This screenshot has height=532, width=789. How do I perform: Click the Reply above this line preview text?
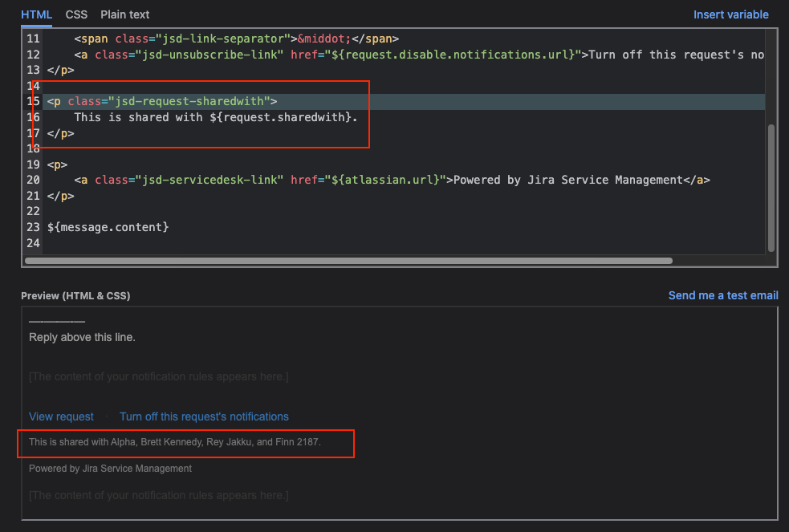[x=81, y=337]
